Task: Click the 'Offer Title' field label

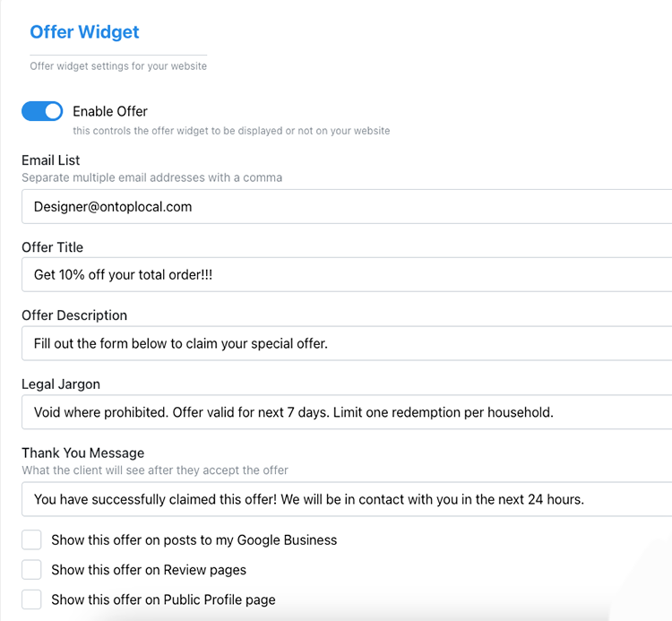Action: (52, 246)
